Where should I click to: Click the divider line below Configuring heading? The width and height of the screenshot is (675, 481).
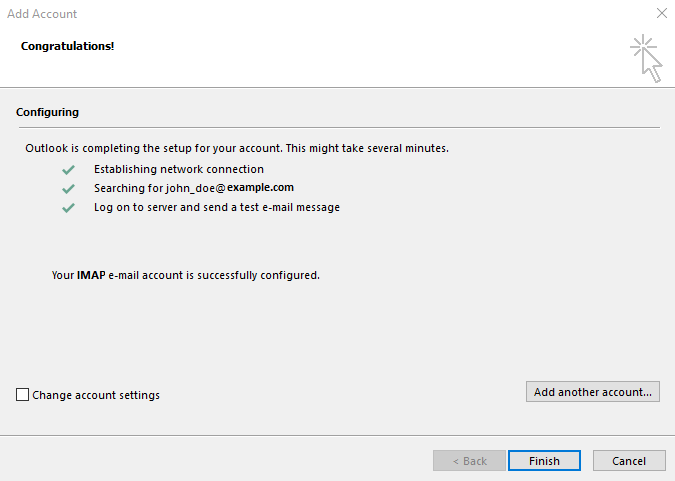pyautogui.click(x=338, y=127)
